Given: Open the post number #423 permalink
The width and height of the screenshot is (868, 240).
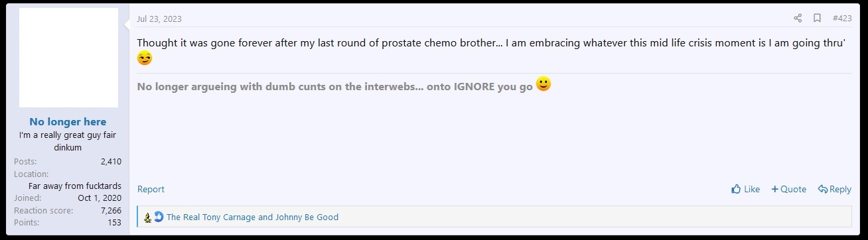Looking at the screenshot, I should [842, 18].
